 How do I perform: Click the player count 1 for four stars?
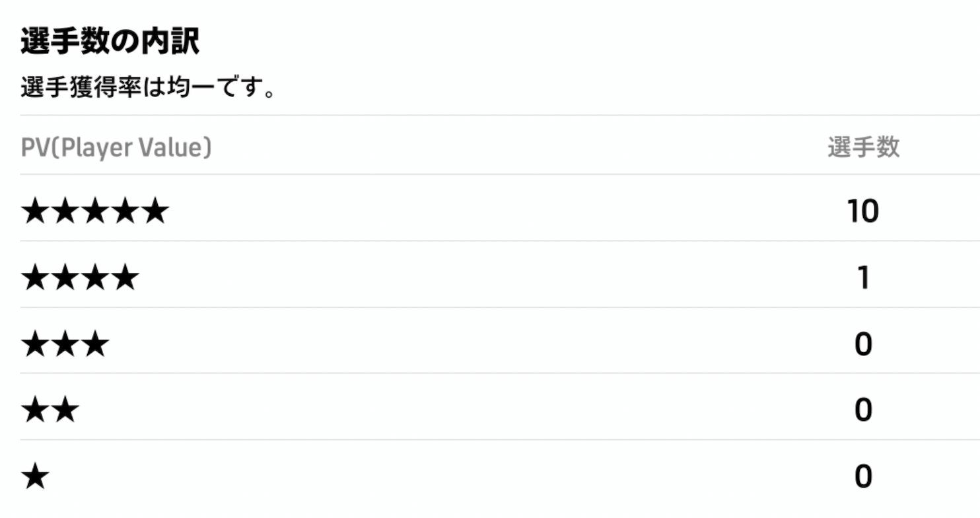pyautogui.click(x=863, y=278)
